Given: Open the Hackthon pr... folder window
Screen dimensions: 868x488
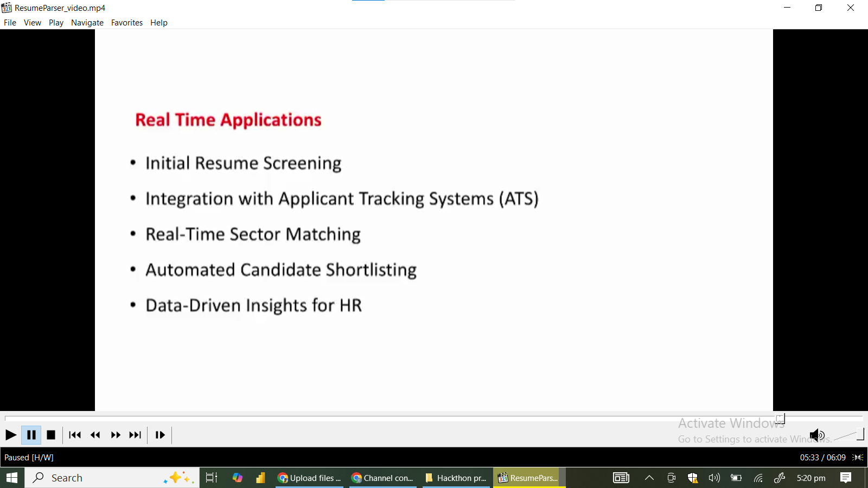Looking at the screenshot, I should 457,478.
